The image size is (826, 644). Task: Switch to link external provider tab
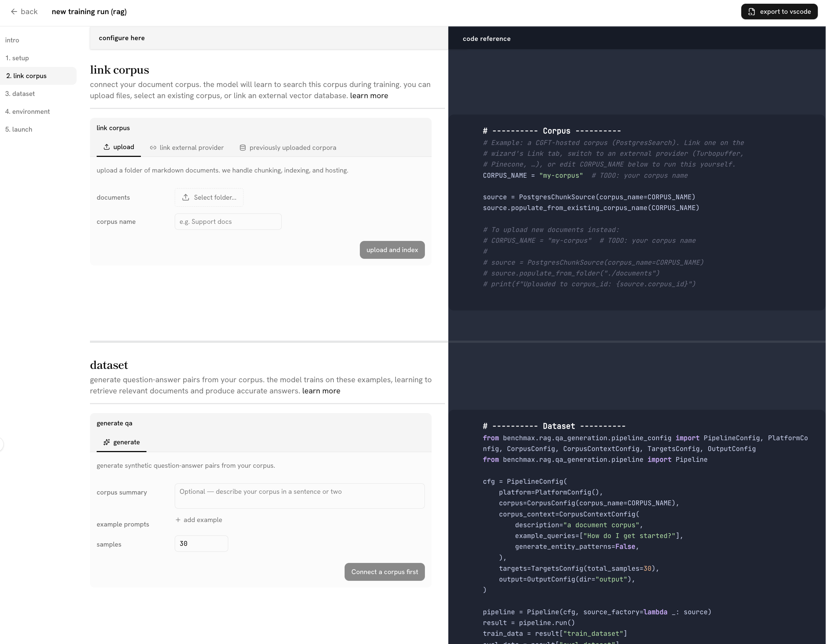click(x=187, y=148)
